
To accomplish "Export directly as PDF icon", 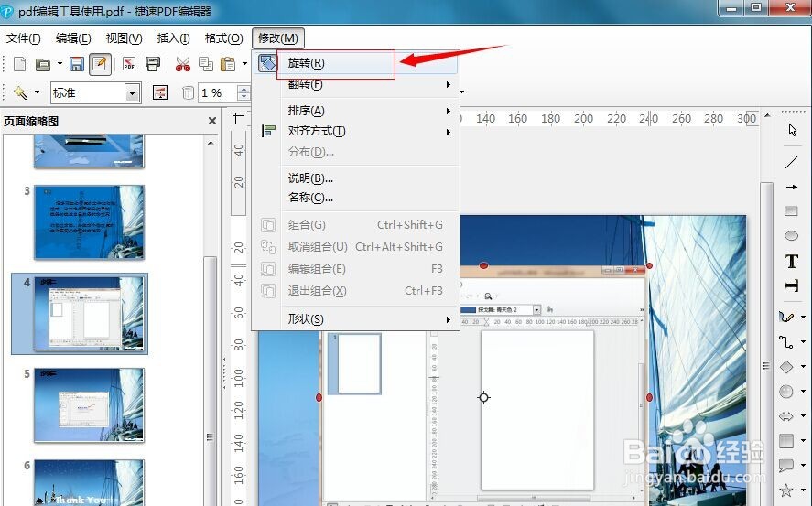I will pos(128,64).
